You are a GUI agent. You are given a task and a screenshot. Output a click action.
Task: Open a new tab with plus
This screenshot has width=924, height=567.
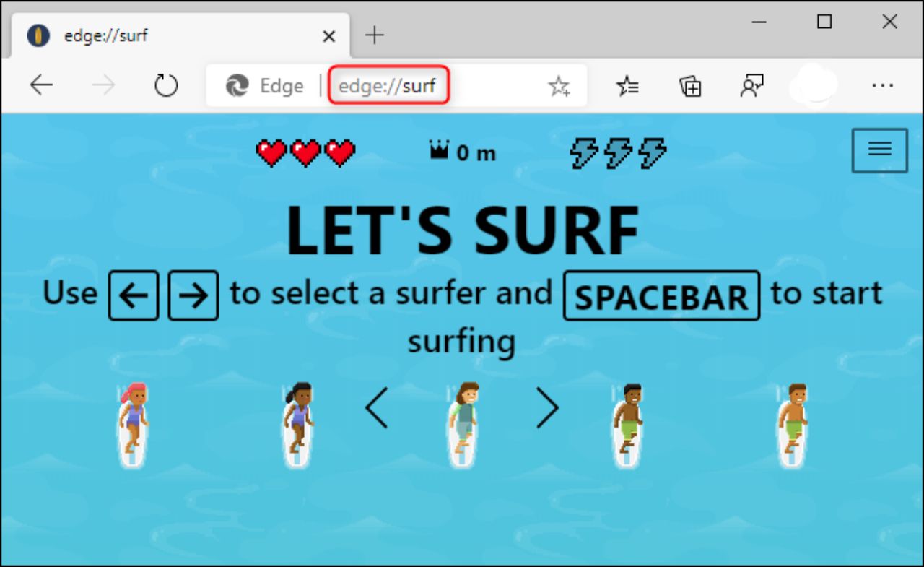[374, 35]
